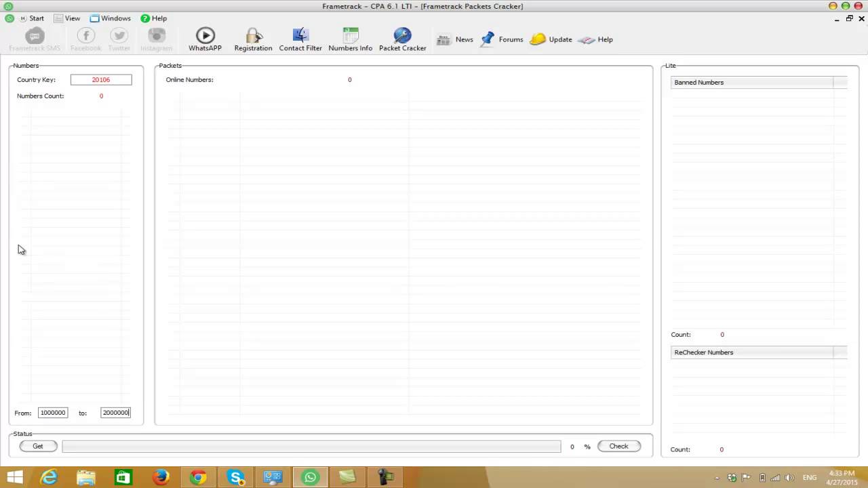Open the View menu
The width and height of the screenshot is (868, 488).
pos(67,18)
